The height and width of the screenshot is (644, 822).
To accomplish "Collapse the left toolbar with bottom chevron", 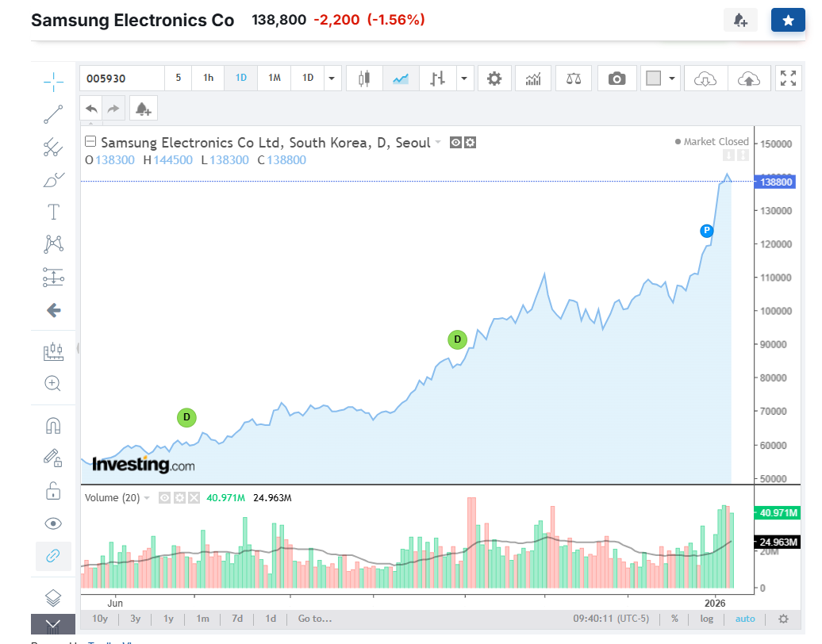I will tap(53, 623).
